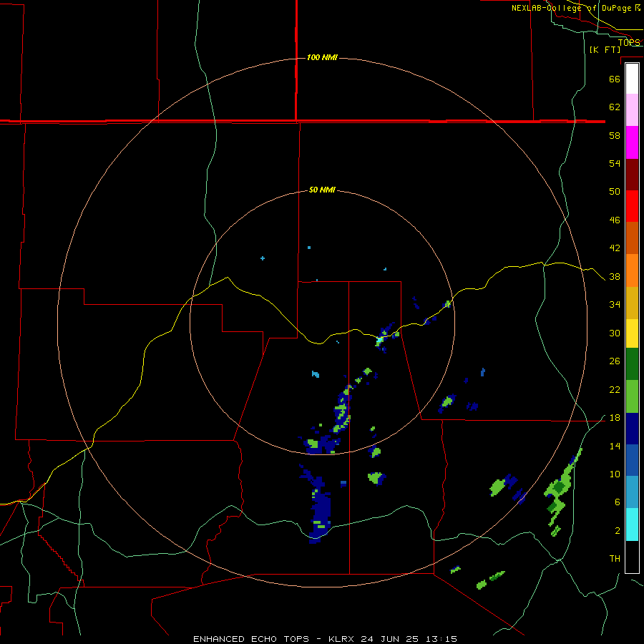Click the dark red legend swatch
Image resolution: width=644 pixels, height=644 pixels.
632,174
